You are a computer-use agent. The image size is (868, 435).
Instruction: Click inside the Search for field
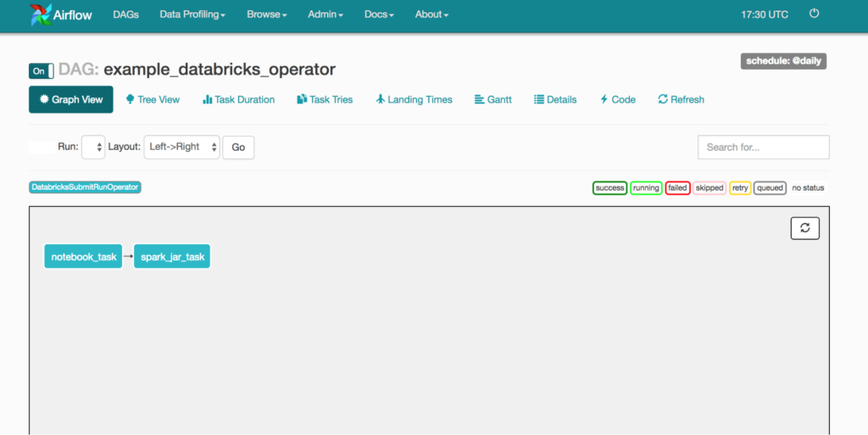[763, 147]
